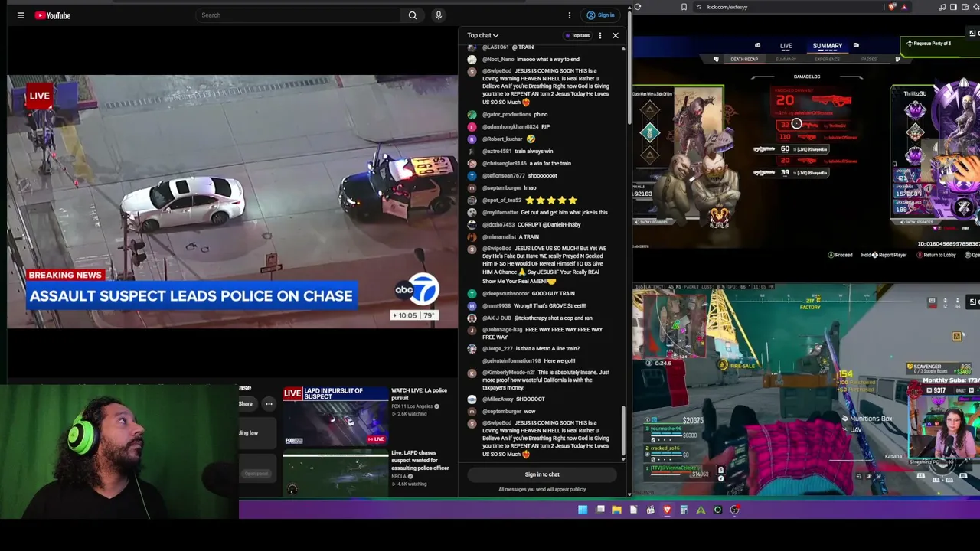This screenshot has height=551, width=980.
Task: Click the YouTube search magnifier button
Action: 413,15
